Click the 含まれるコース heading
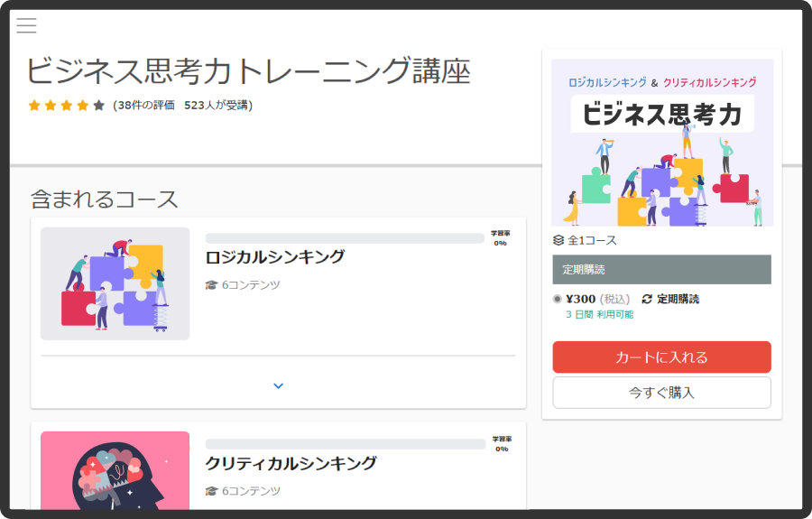 click(x=104, y=199)
